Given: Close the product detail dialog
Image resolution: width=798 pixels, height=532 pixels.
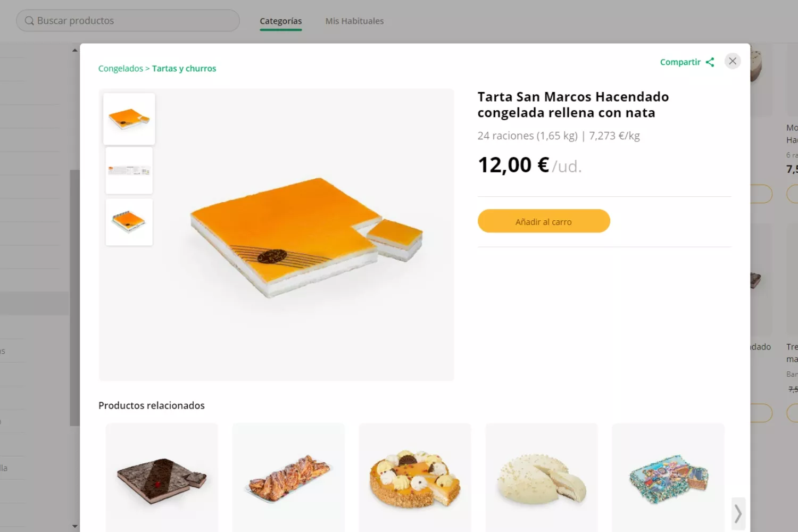Looking at the screenshot, I should pyautogui.click(x=733, y=61).
